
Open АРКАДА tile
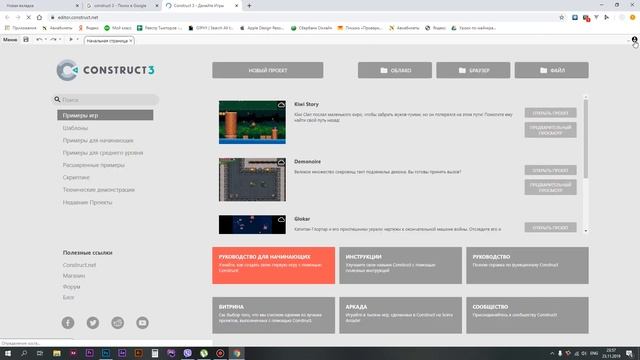pyautogui.click(x=400, y=315)
